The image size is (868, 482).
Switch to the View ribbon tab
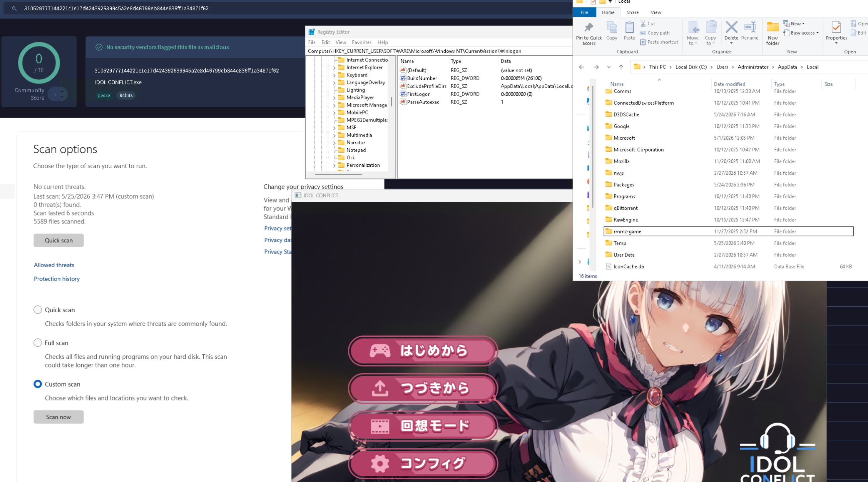[x=656, y=12]
